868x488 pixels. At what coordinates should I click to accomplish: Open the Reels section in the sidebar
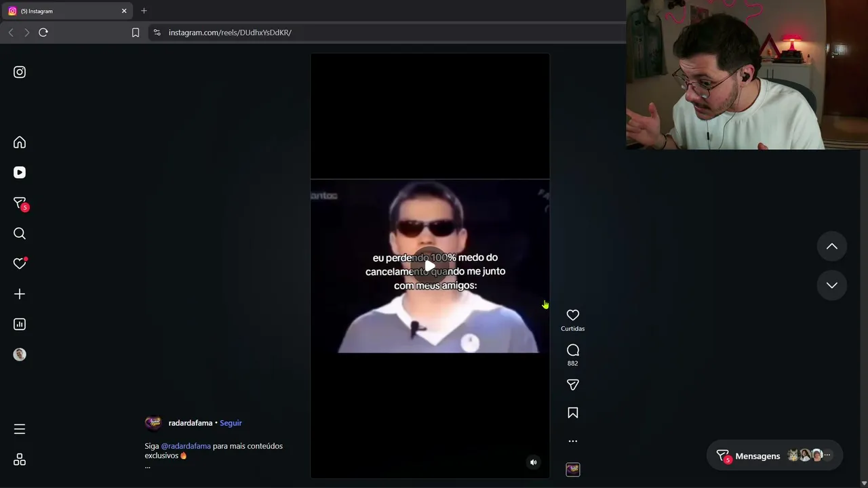pos(20,173)
